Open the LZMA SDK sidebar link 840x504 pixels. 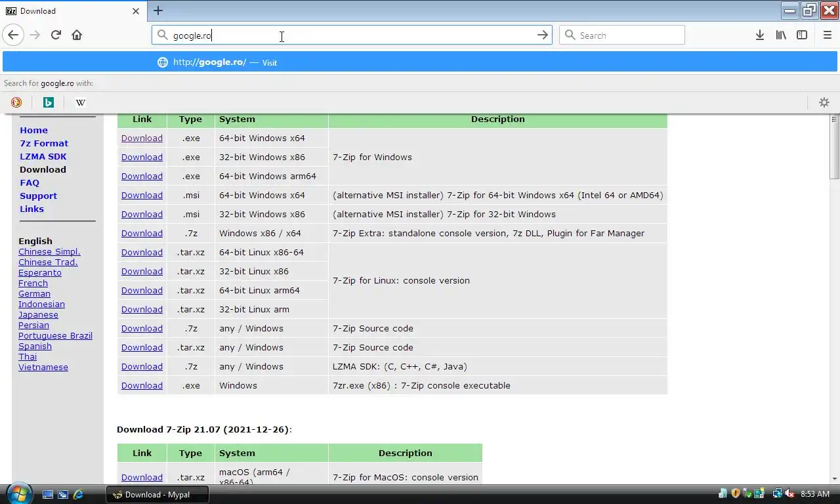point(43,156)
